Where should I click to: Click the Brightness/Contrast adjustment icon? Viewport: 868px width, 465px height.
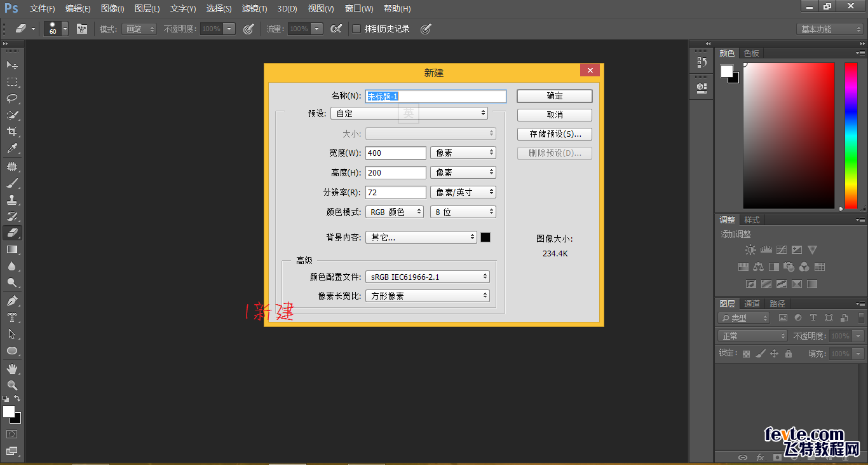[x=751, y=250]
